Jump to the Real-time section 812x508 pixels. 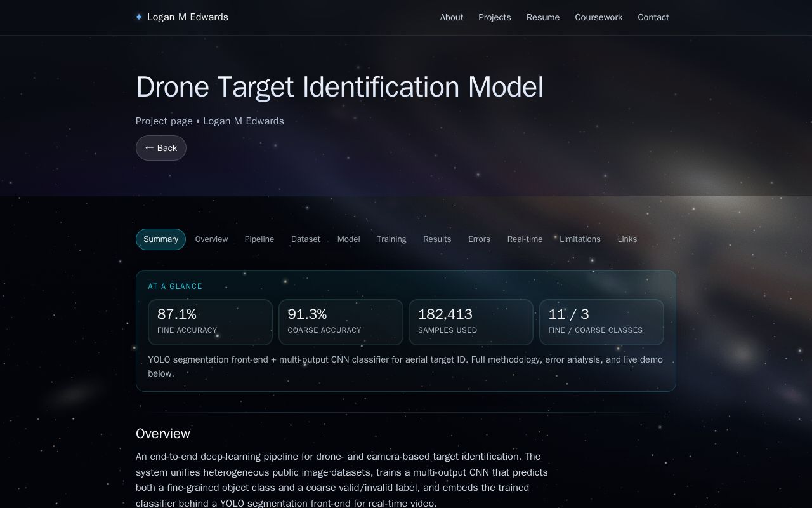point(525,239)
